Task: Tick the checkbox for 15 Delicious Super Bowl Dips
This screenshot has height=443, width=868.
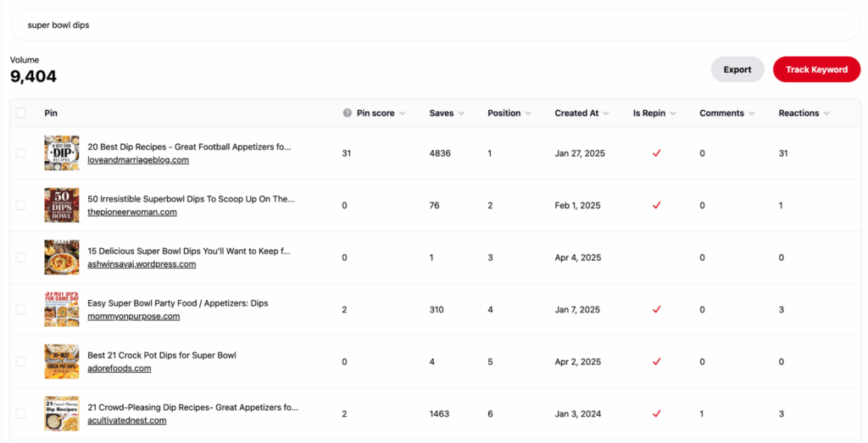Action: tap(21, 257)
